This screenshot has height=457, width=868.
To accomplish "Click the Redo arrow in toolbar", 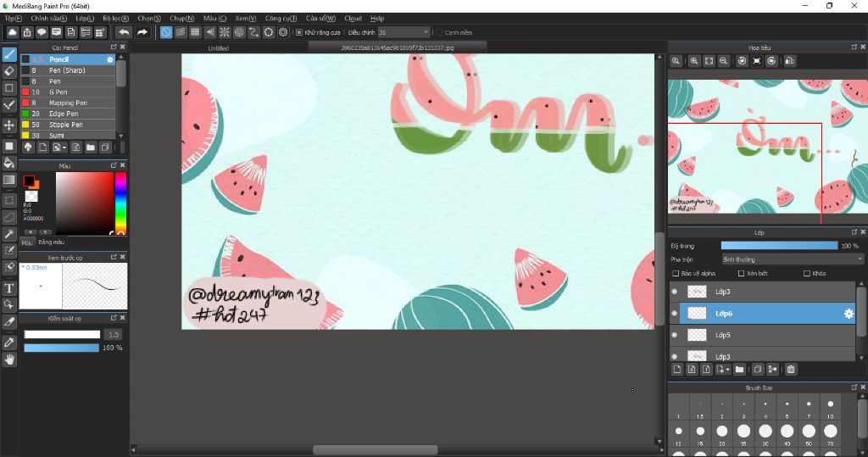I will click(x=142, y=32).
